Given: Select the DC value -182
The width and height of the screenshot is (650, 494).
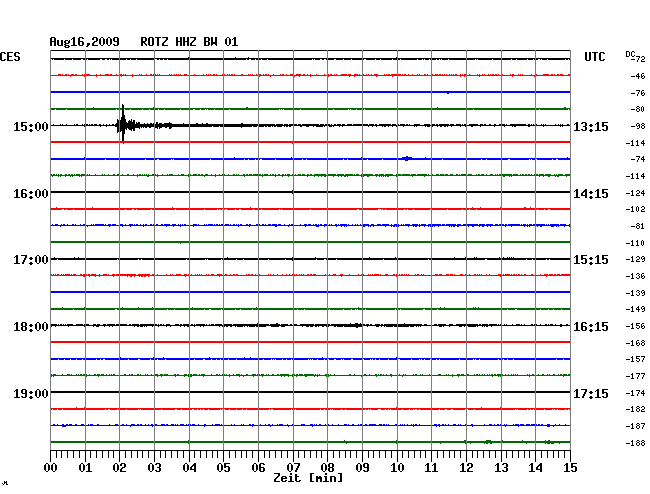Looking at the screenshot, I should [635, 409].
